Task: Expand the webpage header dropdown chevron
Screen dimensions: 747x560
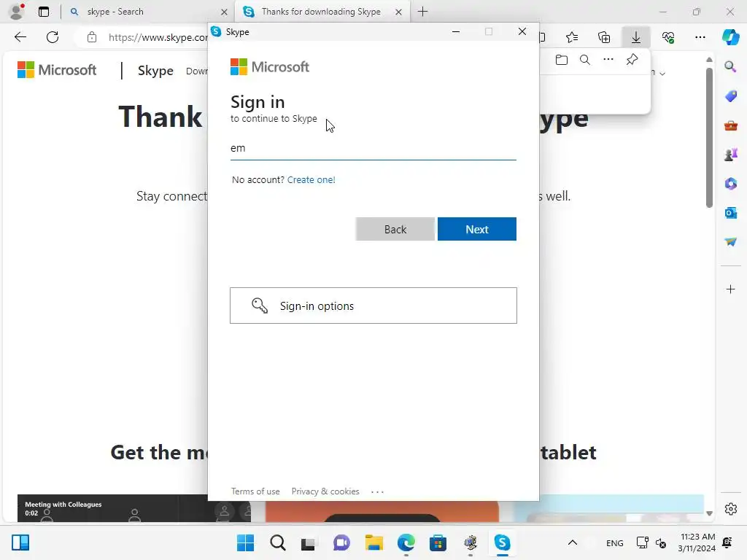Action: click(662, 74)
